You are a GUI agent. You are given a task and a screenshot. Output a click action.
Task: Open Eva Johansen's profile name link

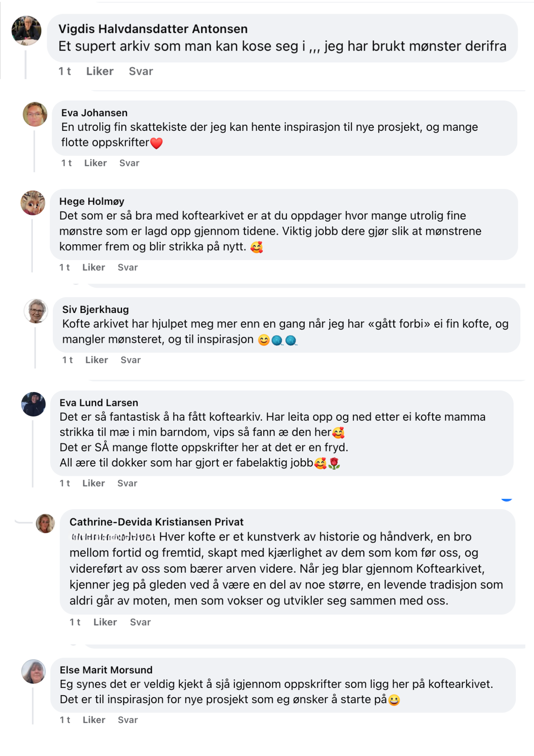94,113
